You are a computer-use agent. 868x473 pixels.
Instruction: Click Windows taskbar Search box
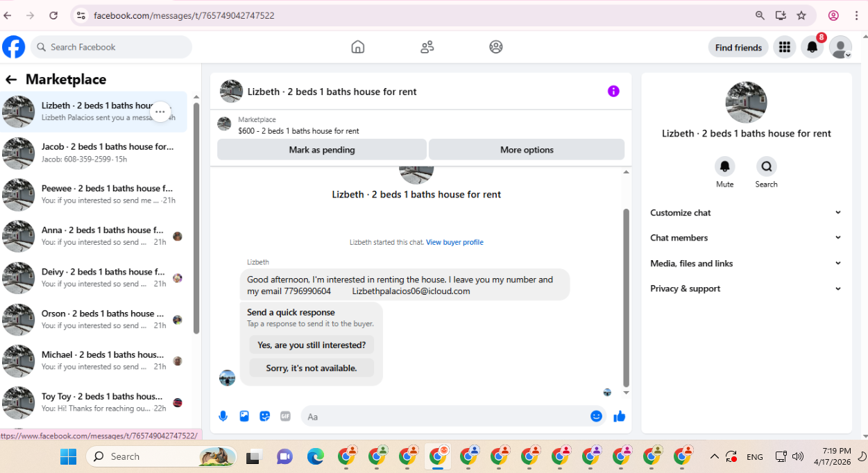click(161, 456)
